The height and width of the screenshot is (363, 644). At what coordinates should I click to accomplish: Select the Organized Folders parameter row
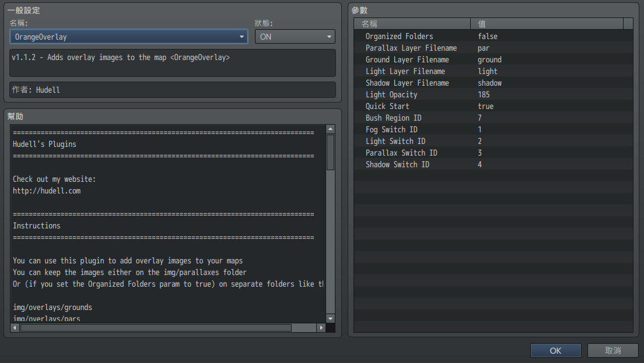[x=399, y=36]
